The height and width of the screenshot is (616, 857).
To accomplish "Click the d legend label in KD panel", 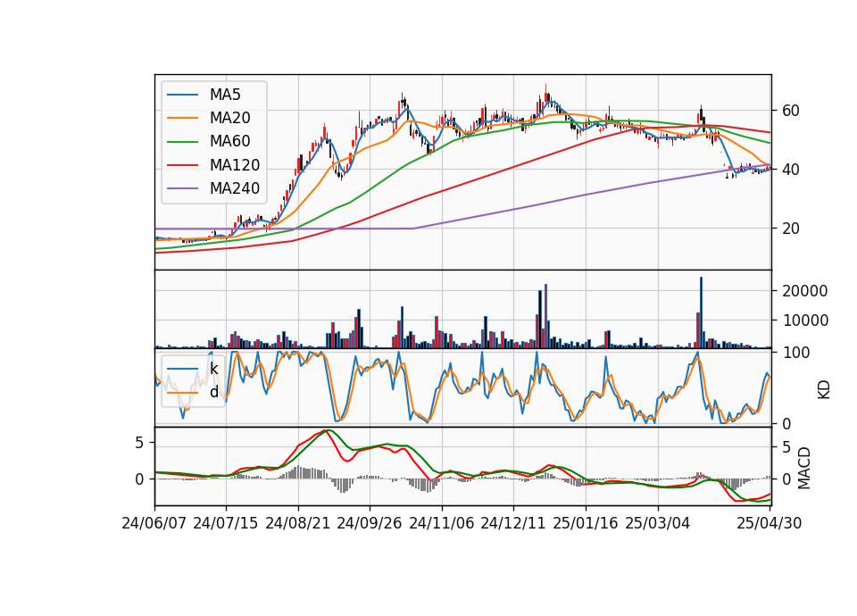I will tap(213, 392).
